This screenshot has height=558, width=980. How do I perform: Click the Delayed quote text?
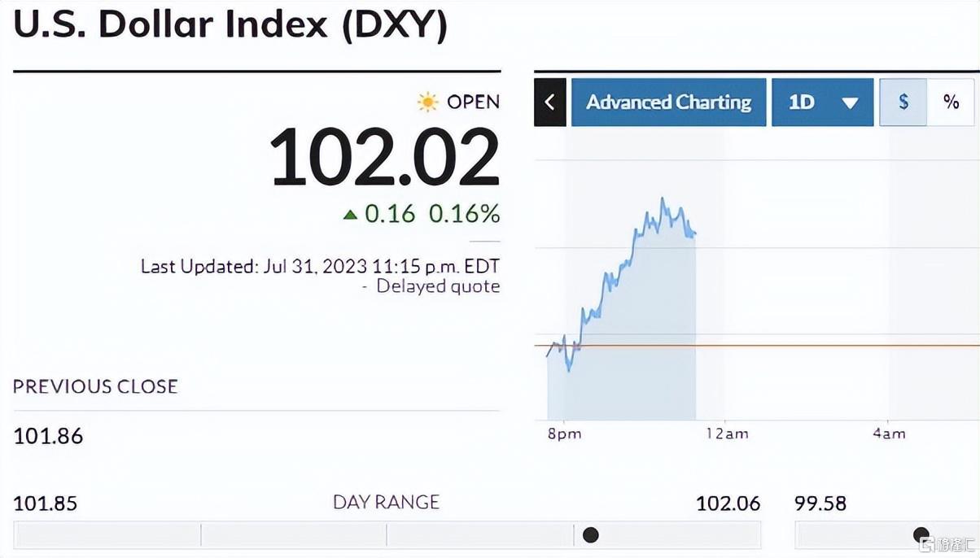[x=438, y=286]
